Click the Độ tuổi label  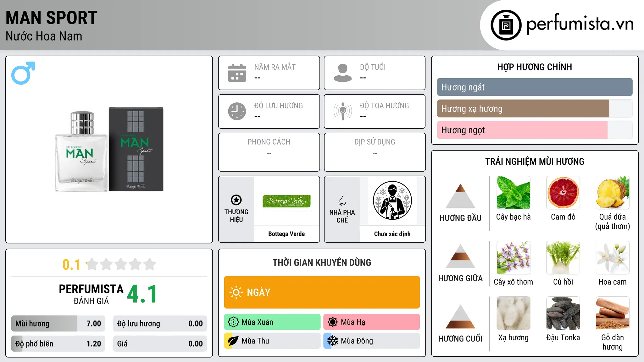373,67
